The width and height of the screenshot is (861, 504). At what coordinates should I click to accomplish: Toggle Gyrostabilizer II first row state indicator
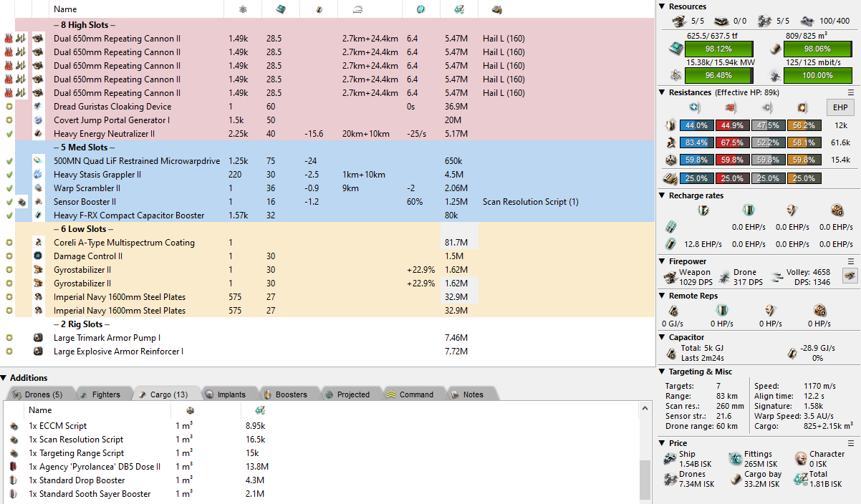[9, 270]
